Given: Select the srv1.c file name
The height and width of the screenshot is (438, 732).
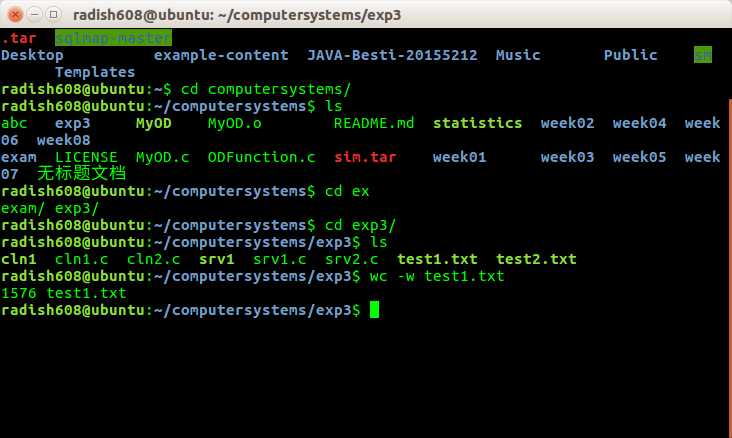Looking at the screenshot, I should click(280, 259).
